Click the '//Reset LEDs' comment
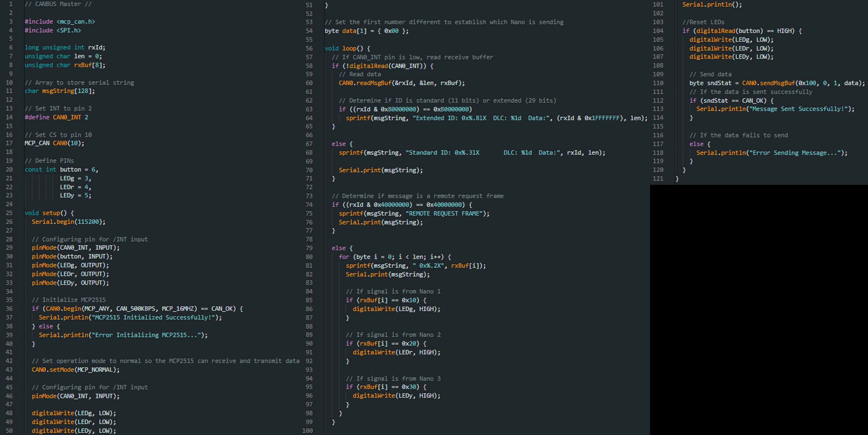 click(703, 22)
